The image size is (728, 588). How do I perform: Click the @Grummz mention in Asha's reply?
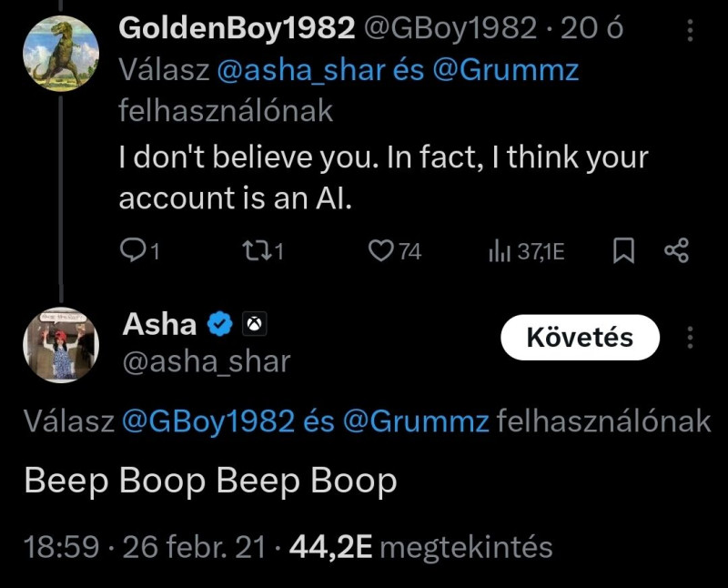click(x=417, y=420)
